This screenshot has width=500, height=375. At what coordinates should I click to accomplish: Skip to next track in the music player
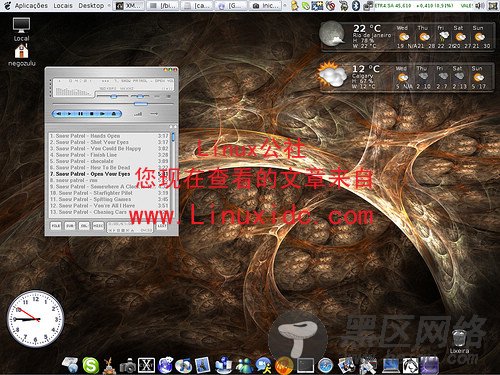click(x=102, y=114)
